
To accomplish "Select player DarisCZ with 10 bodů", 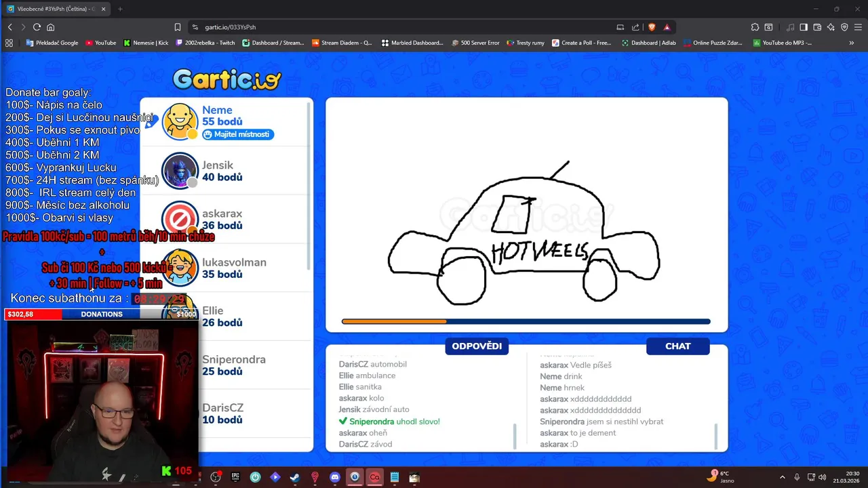I will point(226,413).
